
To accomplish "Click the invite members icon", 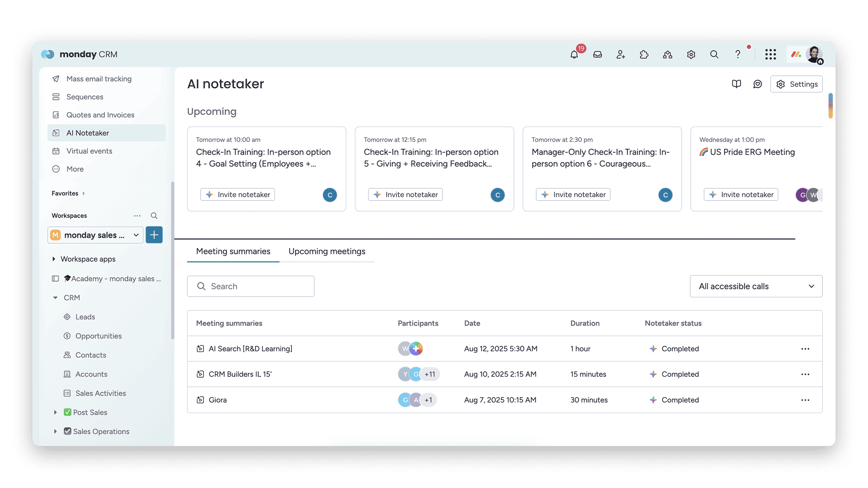I will pos(621,55).
